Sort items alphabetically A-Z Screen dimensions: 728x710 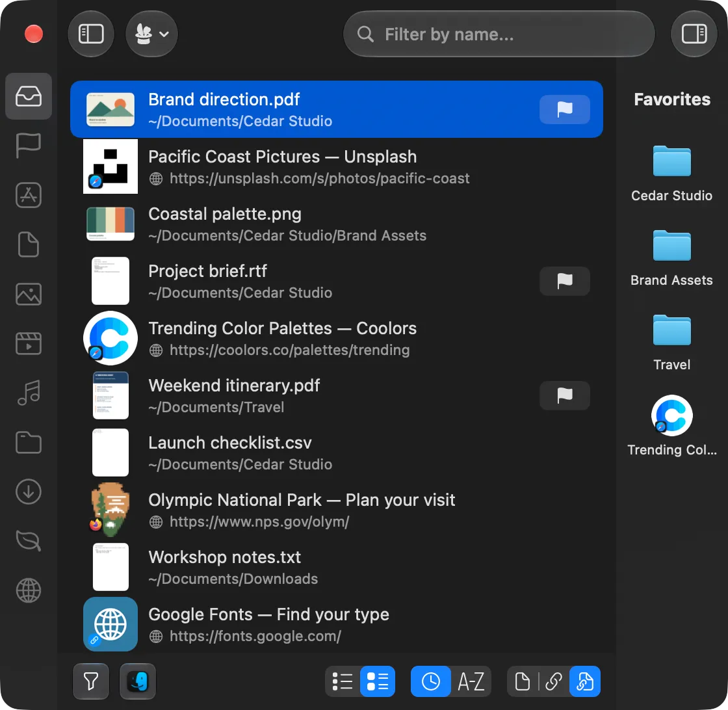tap(471, 681)
